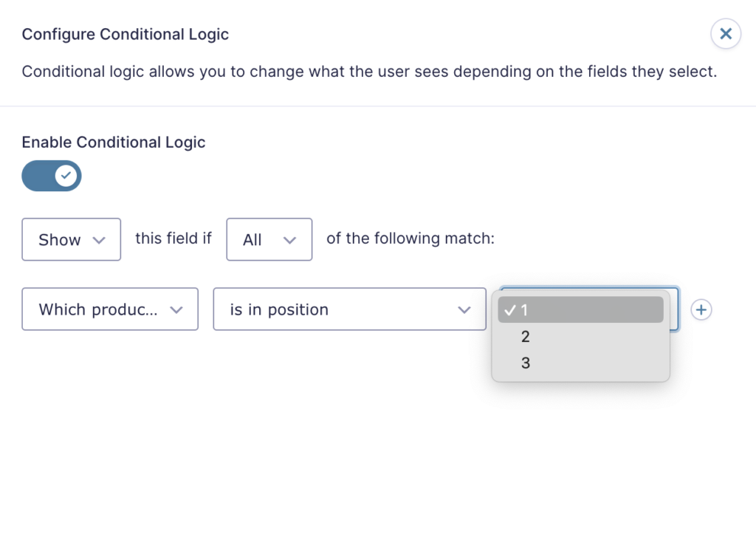
Task: Open the Show action dropdown
Action: click(x=71, y=239)
